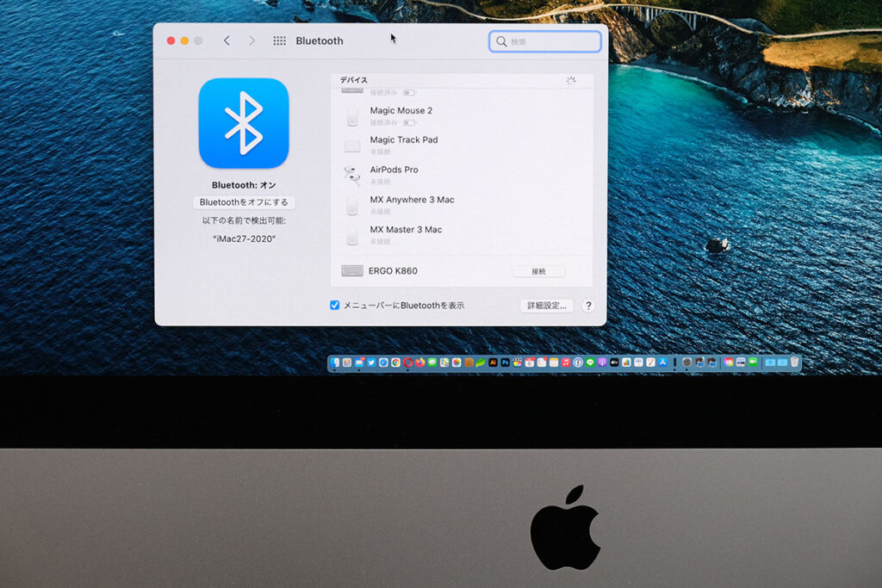Close the Bluetooth window with red button
This screenshot has height=588, width=882.
pos(171,40)
